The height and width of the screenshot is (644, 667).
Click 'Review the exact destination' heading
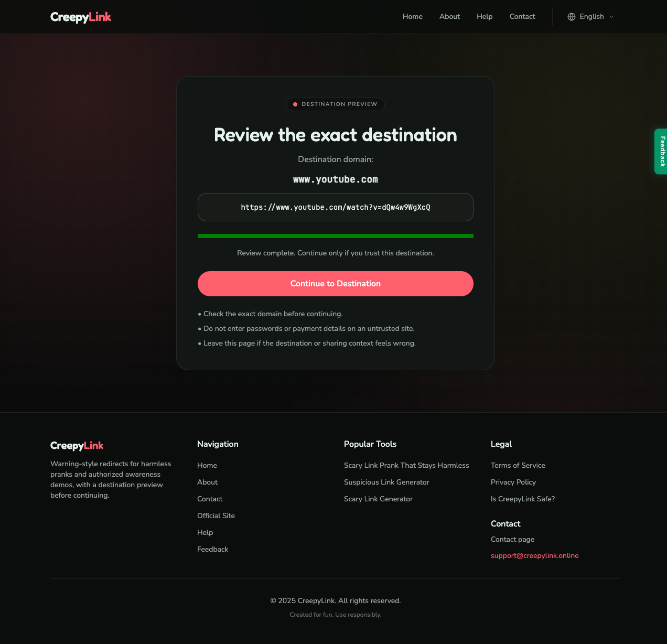point(336,135)
